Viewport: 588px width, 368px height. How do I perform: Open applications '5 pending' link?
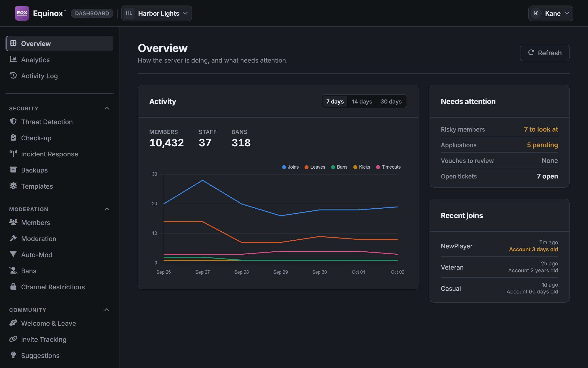pos(542,145)
